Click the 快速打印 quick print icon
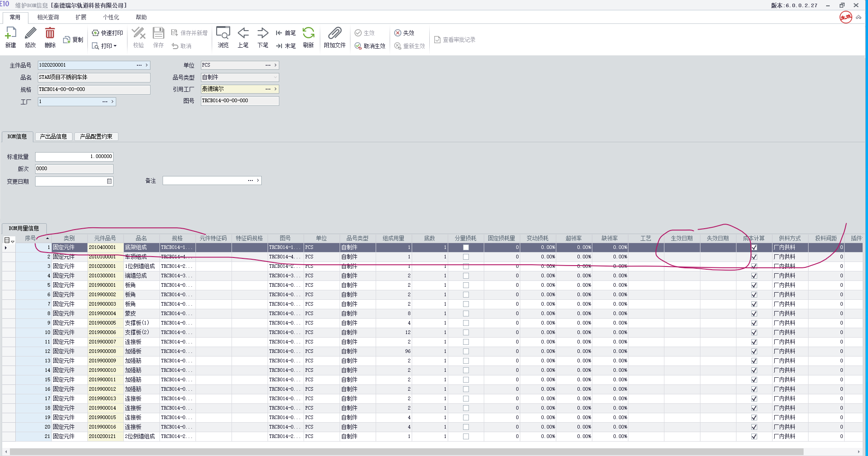Viewport: 868px width, 456px height. [95, 33]
